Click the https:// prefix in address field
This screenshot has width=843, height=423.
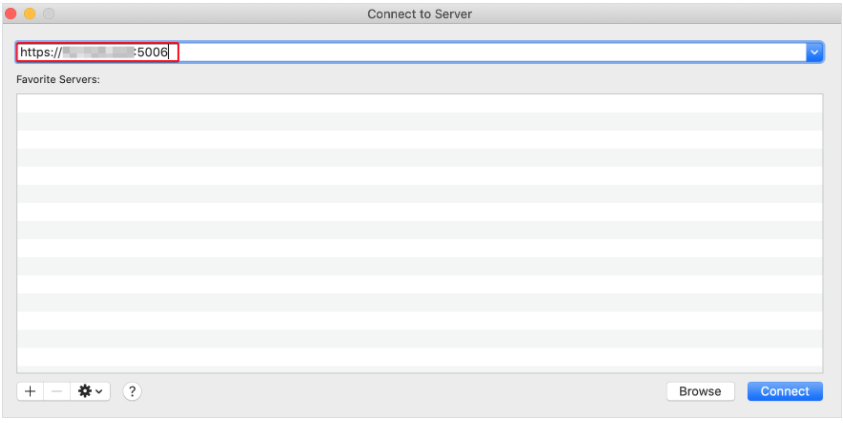pos(40,52)
